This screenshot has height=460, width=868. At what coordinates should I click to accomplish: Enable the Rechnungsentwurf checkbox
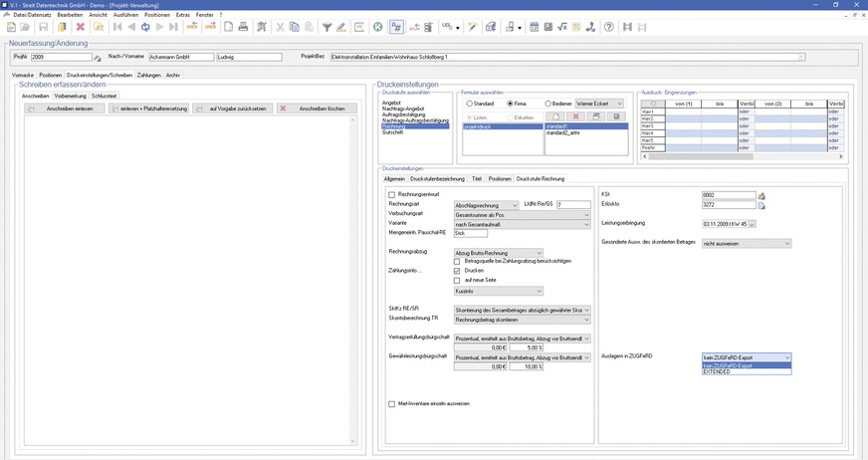pos(392,194)
